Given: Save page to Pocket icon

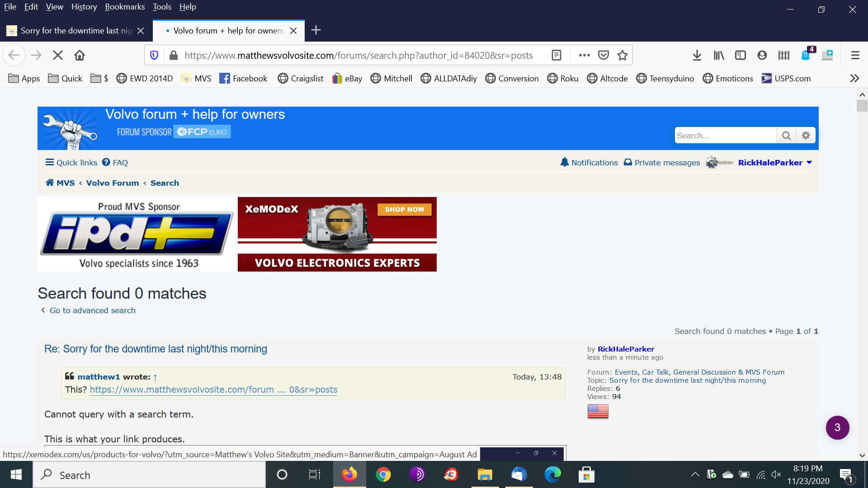Looking at the screenshot, I should (x=604, y=55).
